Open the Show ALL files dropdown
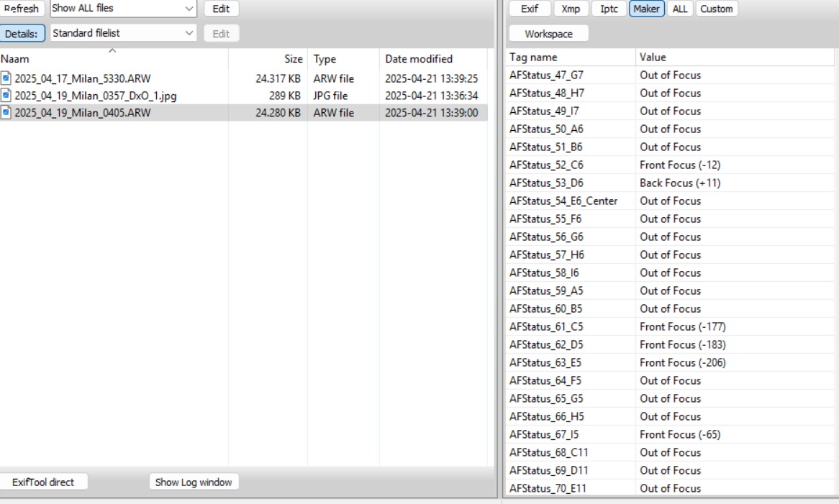Screen dimensions: 839x504 coord(123,8)
